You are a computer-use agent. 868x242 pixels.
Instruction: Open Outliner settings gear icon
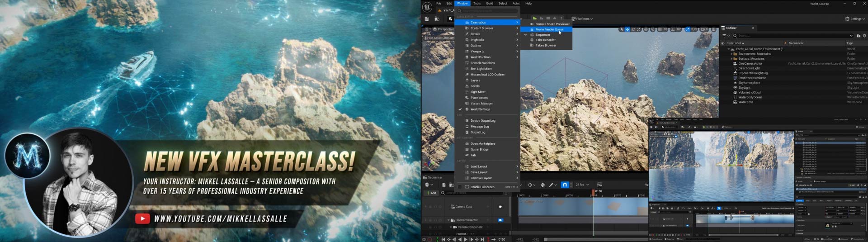(x=864, y=35)
